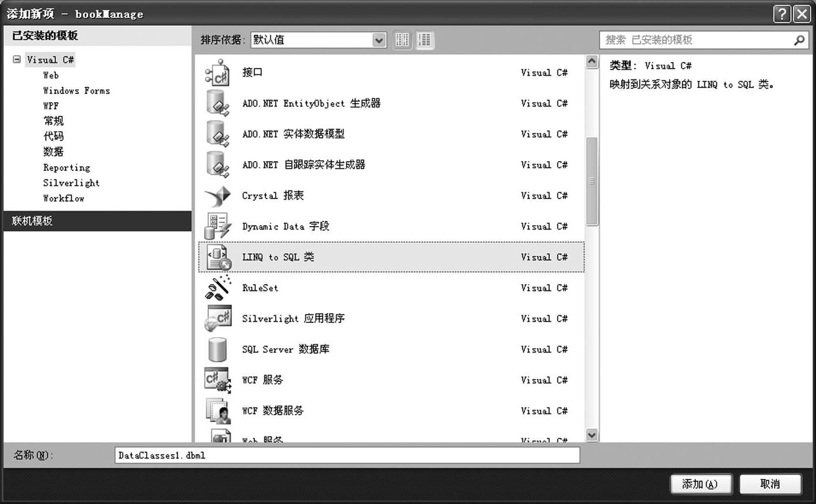816x504 pixels.
Task: Select the WCF 数据服务 icon
Action: [x=218, y=411]
